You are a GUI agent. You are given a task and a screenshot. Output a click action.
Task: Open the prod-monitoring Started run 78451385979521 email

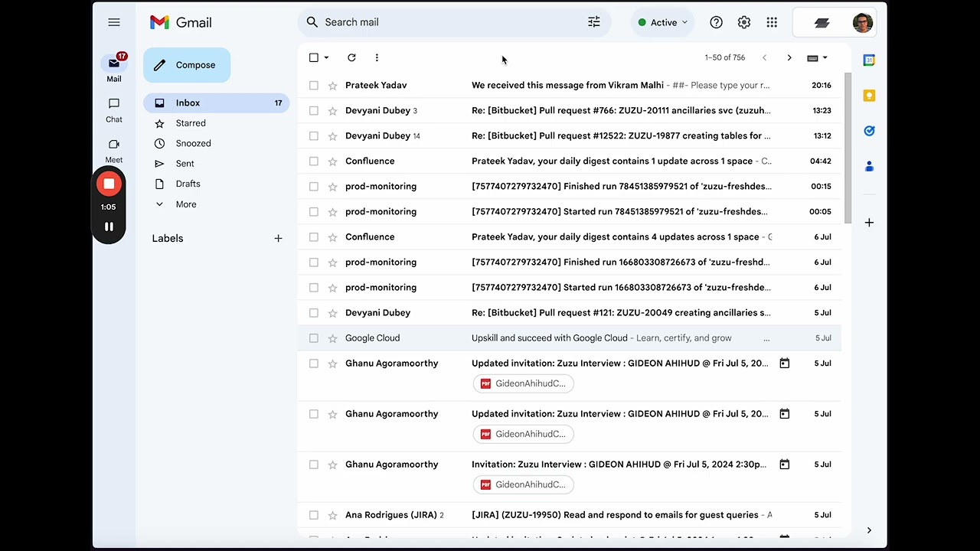[570, 212]
